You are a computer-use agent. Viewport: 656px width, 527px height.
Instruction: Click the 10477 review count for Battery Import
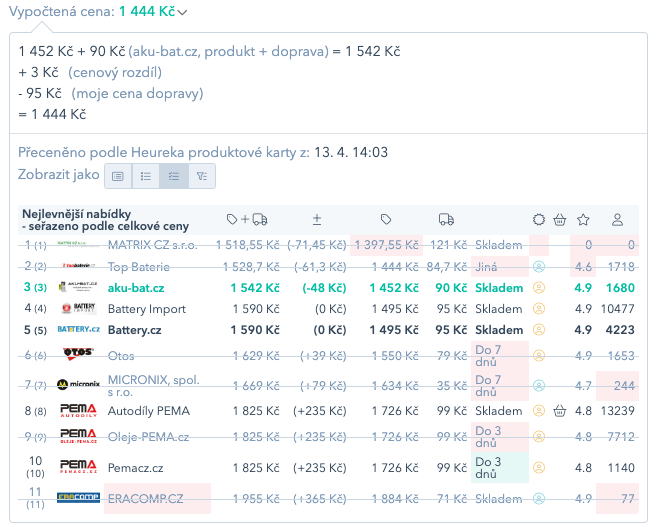[618, 309]
